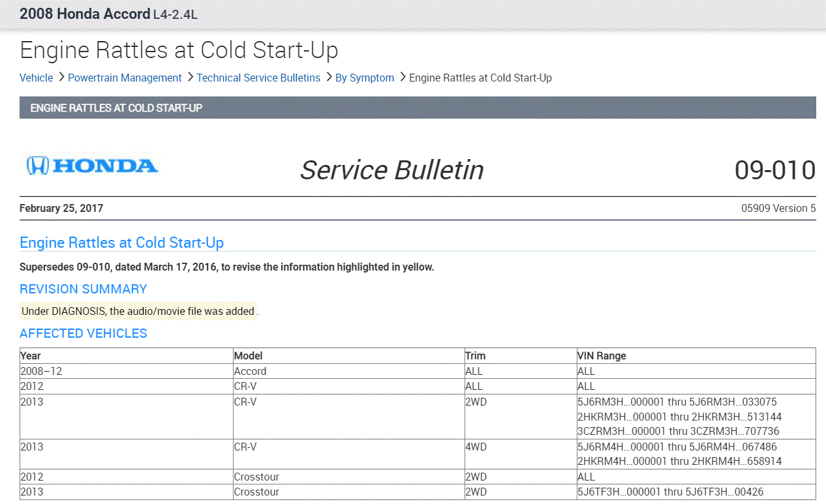826x504 pixels.
Task: Select the Accord model table cell
Action: [x=251, y=371]
